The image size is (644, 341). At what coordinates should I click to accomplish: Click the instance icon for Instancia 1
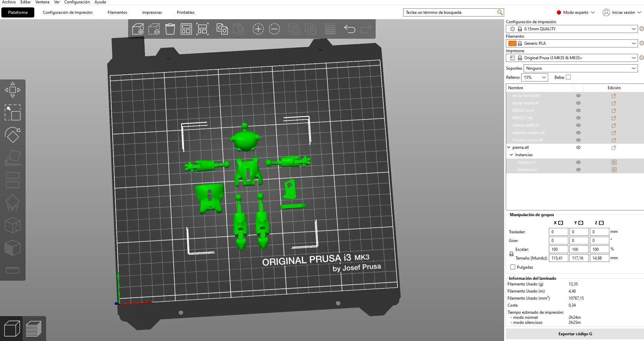tap(614, 162)
